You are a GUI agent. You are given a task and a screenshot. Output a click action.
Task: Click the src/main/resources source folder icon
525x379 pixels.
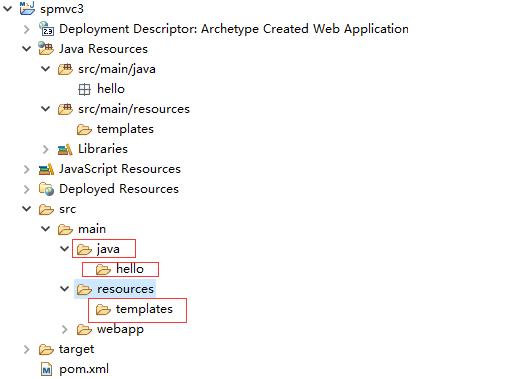(x=65, y=109)
